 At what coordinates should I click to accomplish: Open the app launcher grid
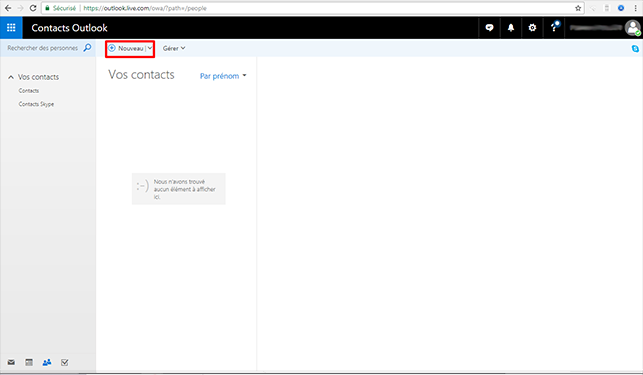[11, 27]
